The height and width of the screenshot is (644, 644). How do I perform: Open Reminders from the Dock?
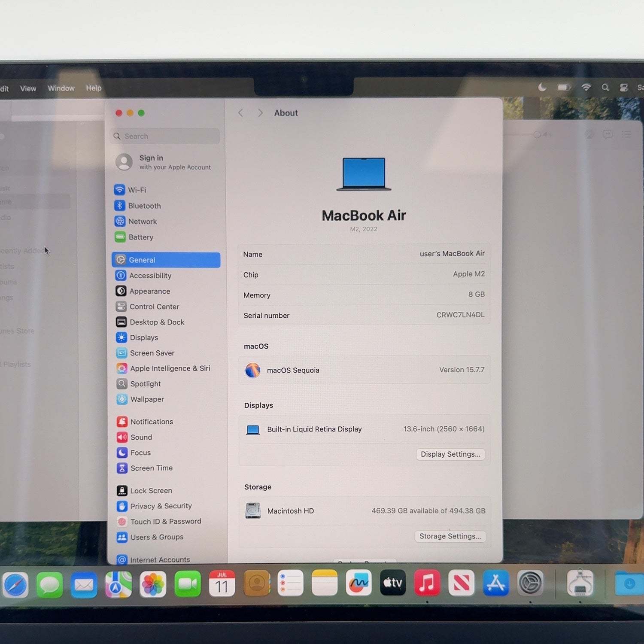290,583
